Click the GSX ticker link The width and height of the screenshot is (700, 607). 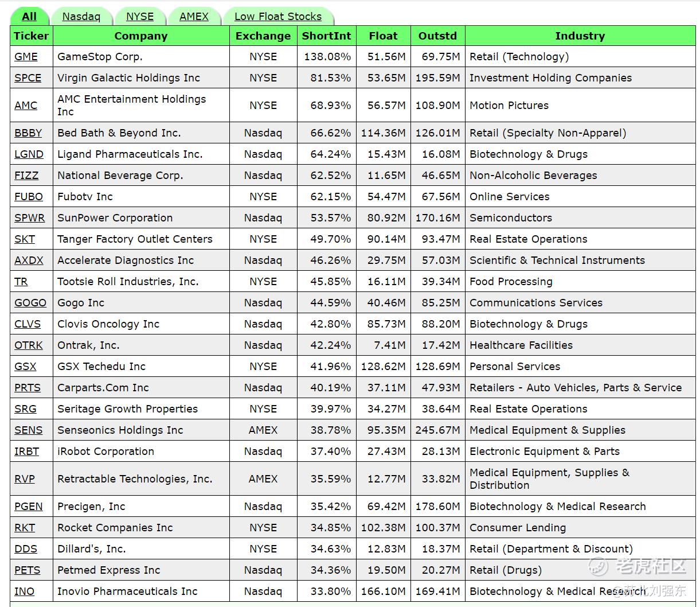click(x=25, y=367)
